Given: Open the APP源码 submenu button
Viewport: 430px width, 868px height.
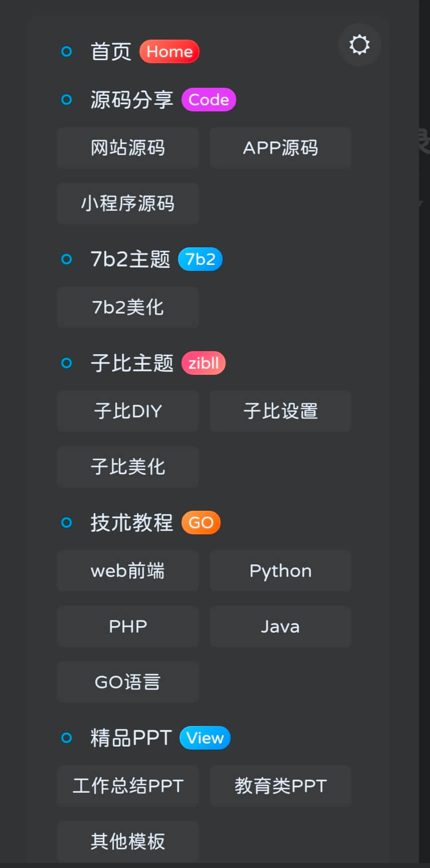Looking at the screenshot, I should pyautogui.click(x=280, y=148).
